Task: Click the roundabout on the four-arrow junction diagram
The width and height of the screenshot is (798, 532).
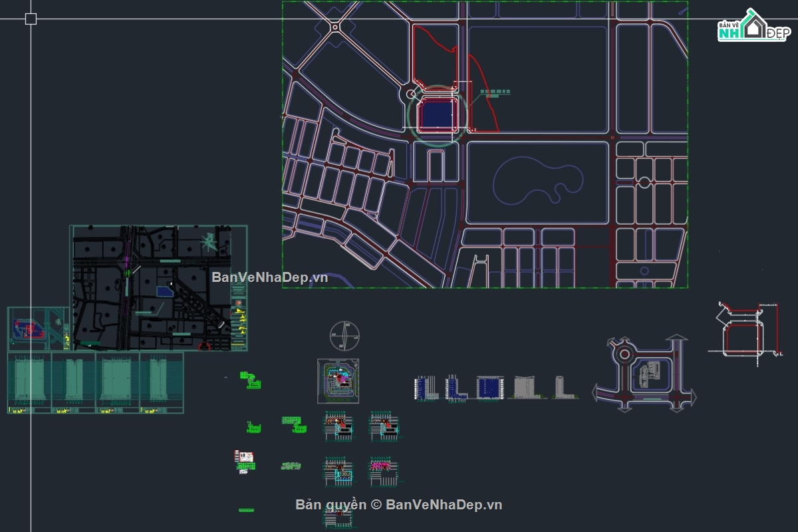Action: point(624,352)
